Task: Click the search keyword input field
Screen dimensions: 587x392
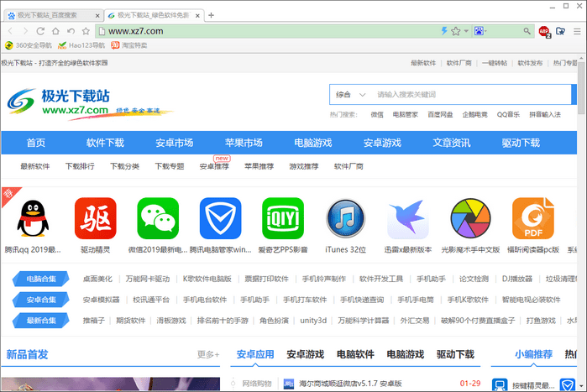Action: [472, 95]
